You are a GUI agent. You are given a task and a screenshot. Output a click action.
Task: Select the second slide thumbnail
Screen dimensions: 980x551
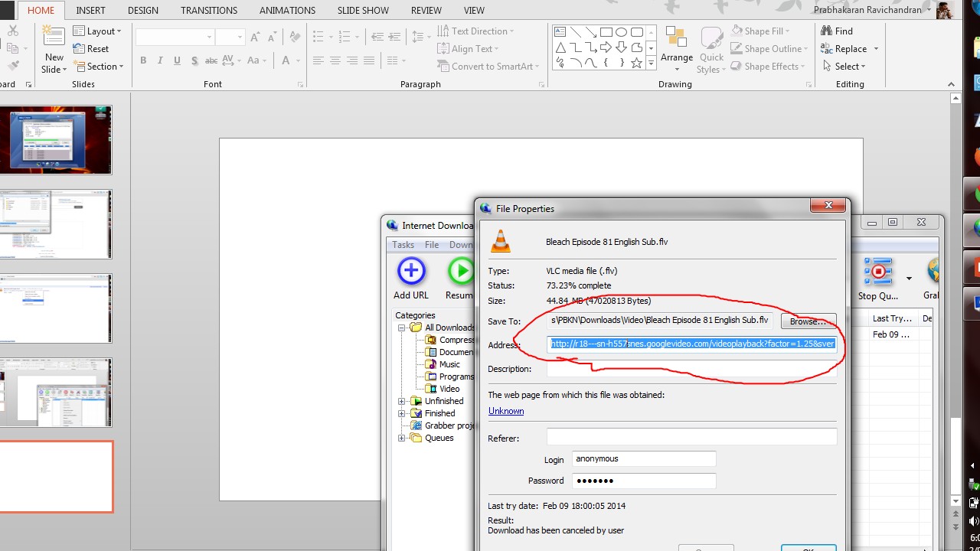click(56, 224)
